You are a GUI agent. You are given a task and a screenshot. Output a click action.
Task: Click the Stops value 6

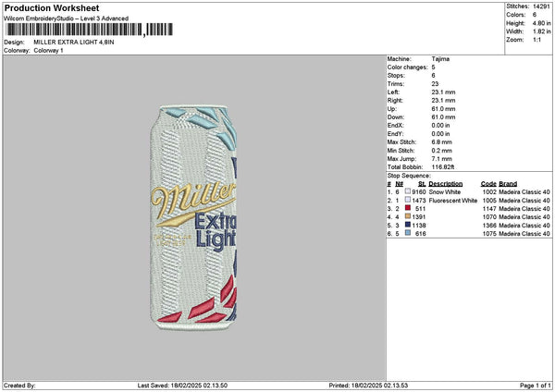point(433,76)
